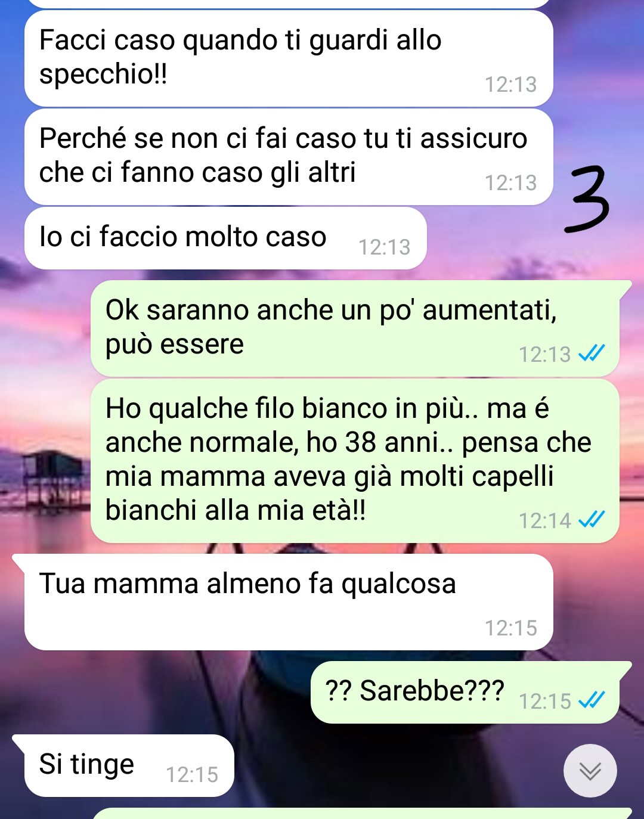Click the handwritten number 3 annotation
Viewport: 644px width, 819px height.
(x=587, y=198)
